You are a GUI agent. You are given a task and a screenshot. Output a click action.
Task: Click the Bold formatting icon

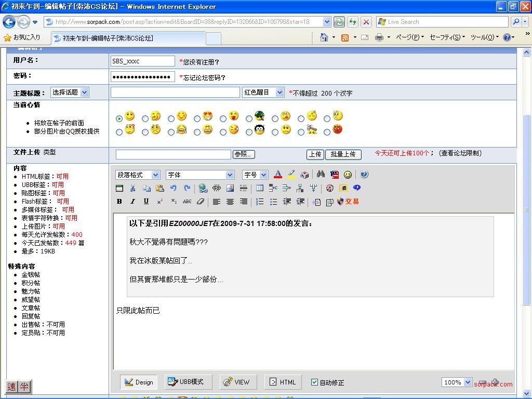[119, 202]
